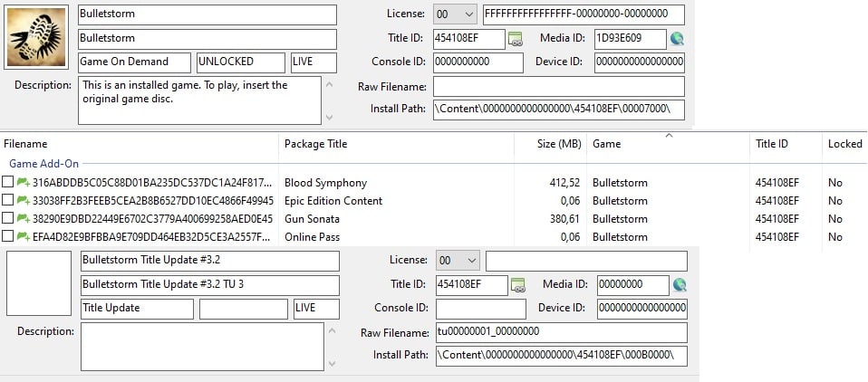Click the first Bulletstorm title name field
This screenshot has height=382, width=868.
207,14
